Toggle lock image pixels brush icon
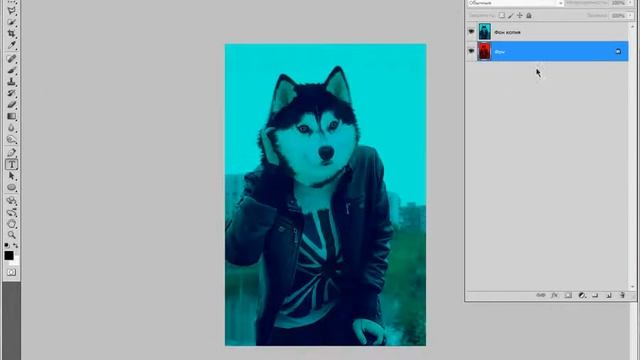Image resolution: width=640 pixels, height=360 pixels. coord(511,16)
